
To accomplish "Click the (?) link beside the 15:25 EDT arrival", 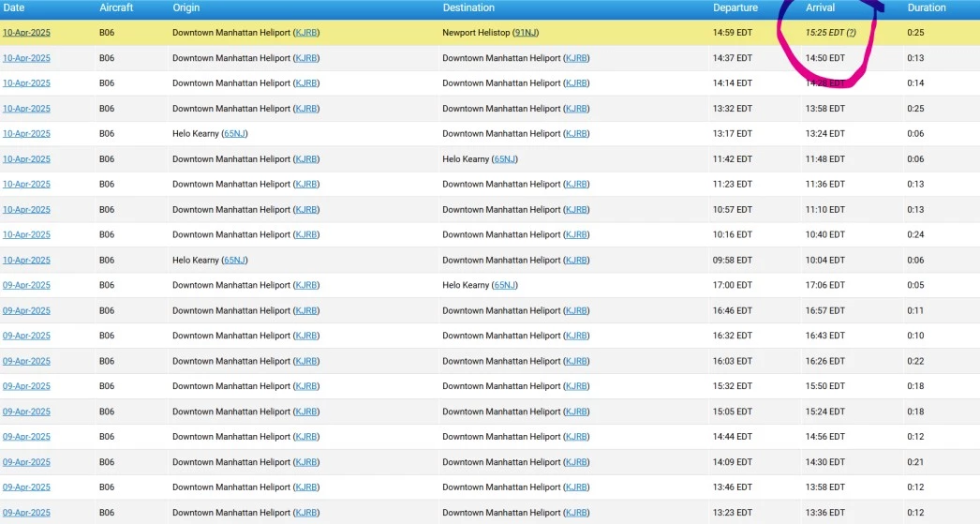I will [x=852, y=33].
